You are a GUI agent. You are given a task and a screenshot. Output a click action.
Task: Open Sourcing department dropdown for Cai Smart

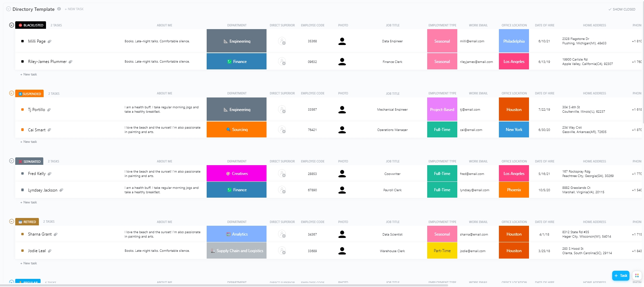point(236,130)
